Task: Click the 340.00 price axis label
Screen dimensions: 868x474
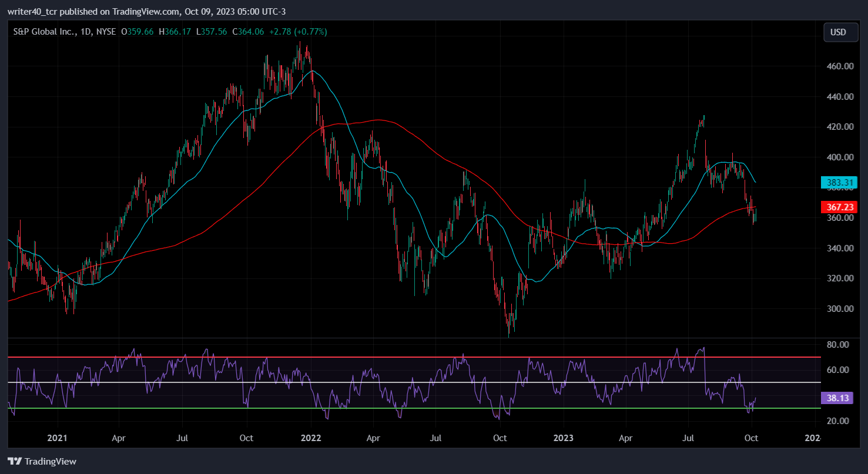Action: pyautogui.click(x=840, y=248)
